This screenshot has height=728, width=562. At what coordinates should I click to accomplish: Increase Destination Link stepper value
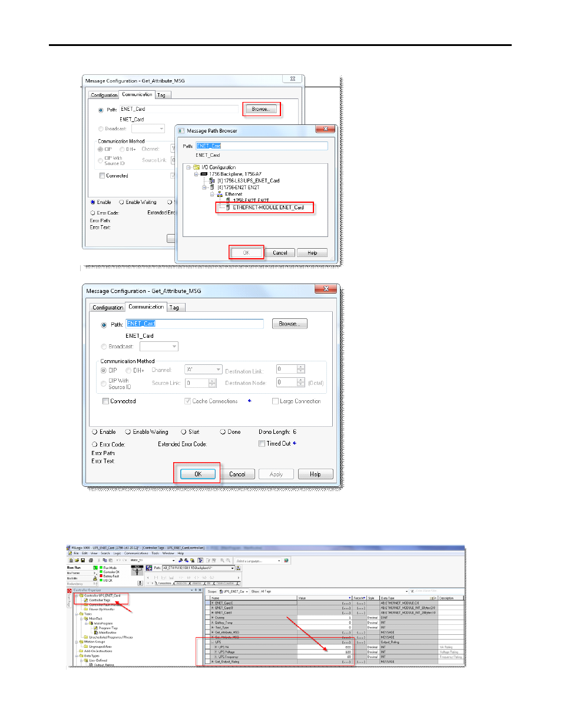pos(301,367)
